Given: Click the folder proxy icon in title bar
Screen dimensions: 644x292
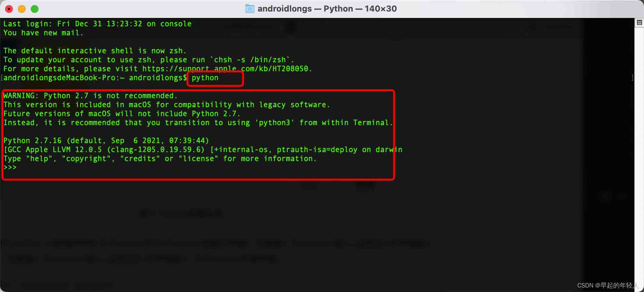Looking at the screenshot, I should (x=250, y=9).
